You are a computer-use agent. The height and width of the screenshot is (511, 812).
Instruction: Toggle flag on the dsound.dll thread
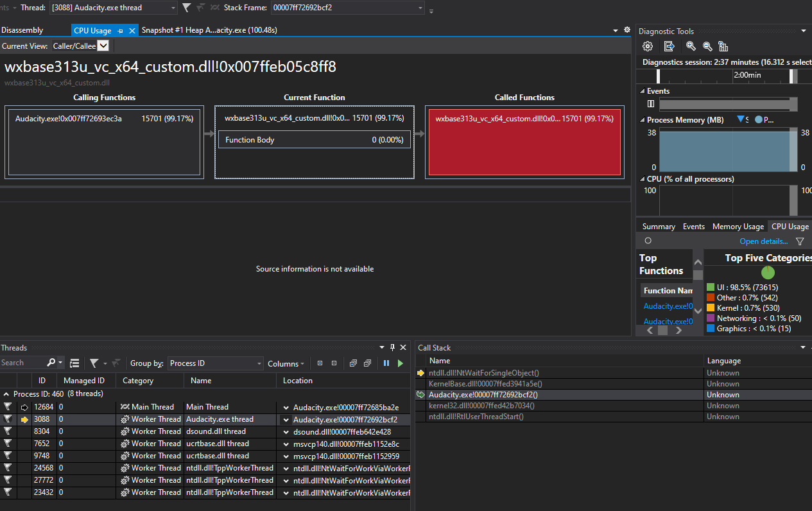pyautogui.click(x=8, y=431)
